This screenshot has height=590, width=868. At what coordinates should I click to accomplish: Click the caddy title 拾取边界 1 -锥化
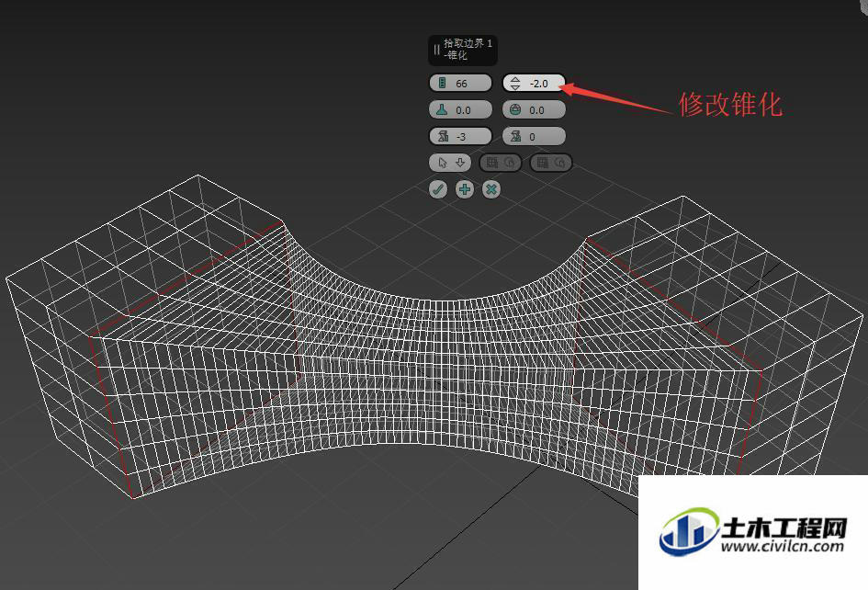click(468, 50)
